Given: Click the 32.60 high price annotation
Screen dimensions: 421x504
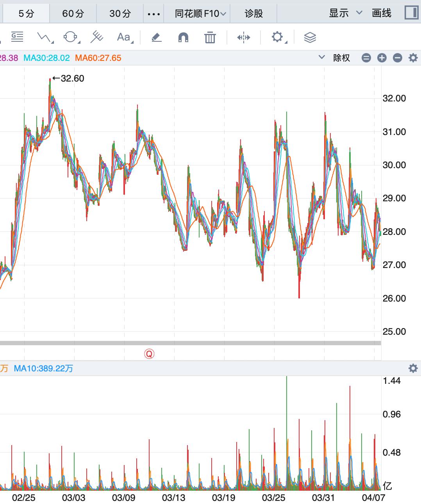Looking at the screenshot, I should [68, 78].
